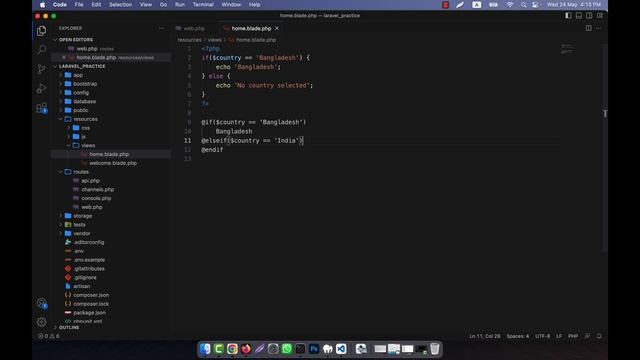Open .env.example file in Explorer
Viewport: 640px width, 360px height.
[x=89, y=260]
